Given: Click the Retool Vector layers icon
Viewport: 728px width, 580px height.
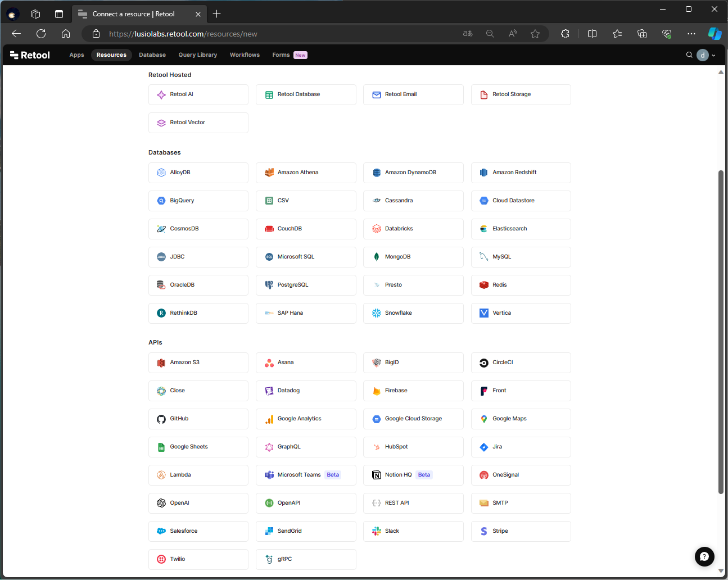Looking at the screenshot, I should coord(161,123).
